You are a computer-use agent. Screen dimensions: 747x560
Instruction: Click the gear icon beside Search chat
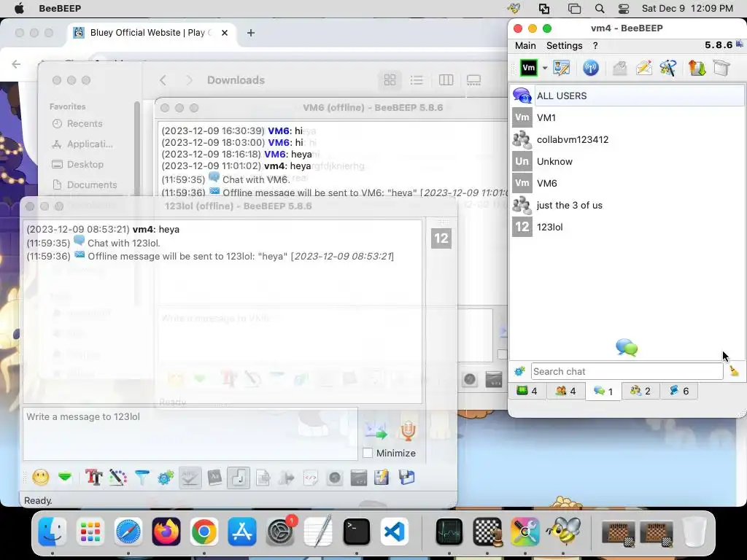[519, 371]
